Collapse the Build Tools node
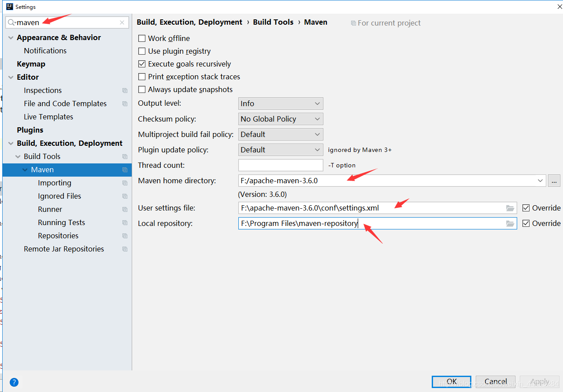This screenshot has height=392, width=563. tap(18, 157)
